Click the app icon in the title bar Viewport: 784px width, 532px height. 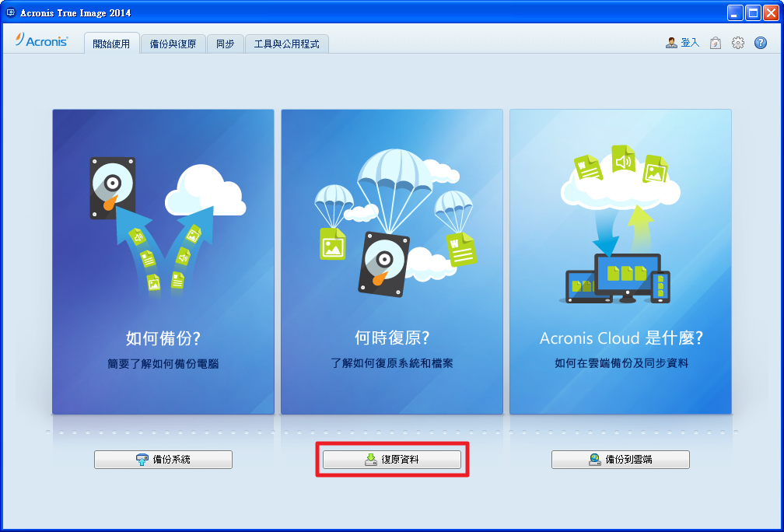[x=12, y=12]
